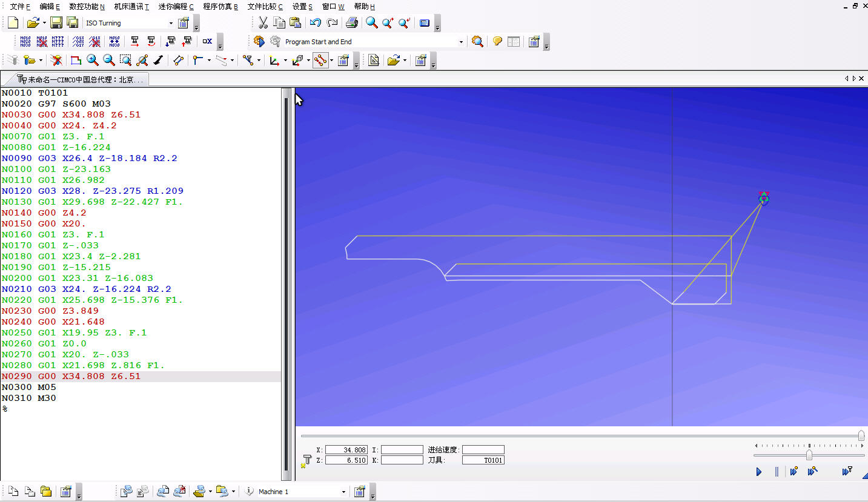This screenshot has width=868, height=502.
Task: Open the 设置 S menu
Action: (302, 6)
